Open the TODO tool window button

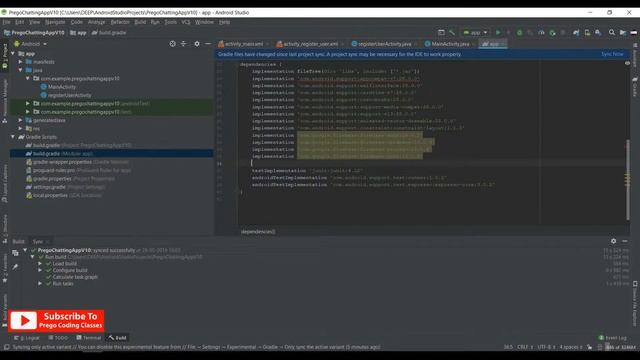pyautogui.click(x=58, y=338)
